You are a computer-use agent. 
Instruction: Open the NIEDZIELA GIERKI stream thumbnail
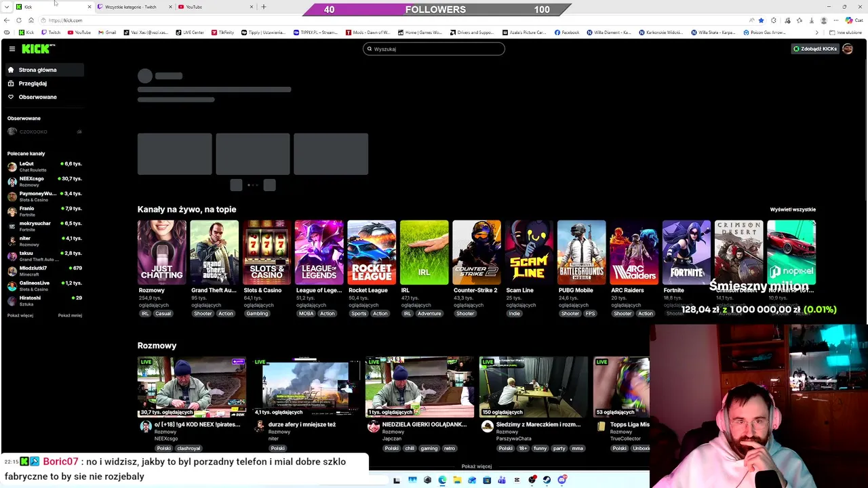click(420, 387)
